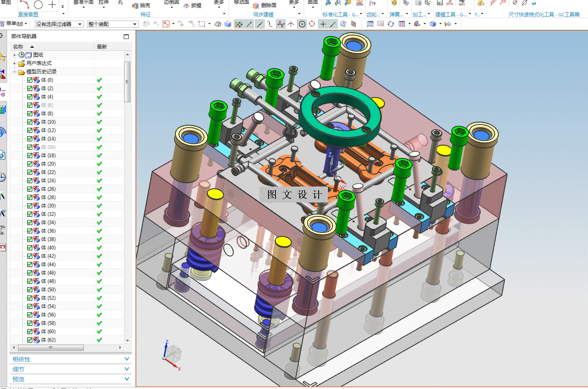Click the arc sketch tool

click(x=24, y=5)
